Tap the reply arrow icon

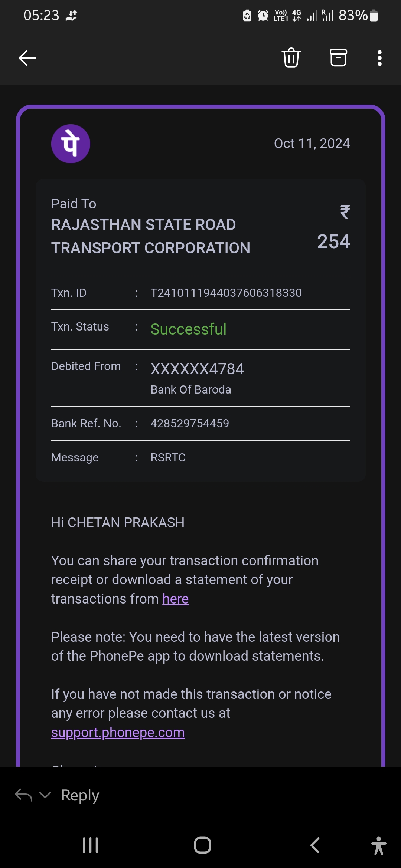(x=23, y=795)
